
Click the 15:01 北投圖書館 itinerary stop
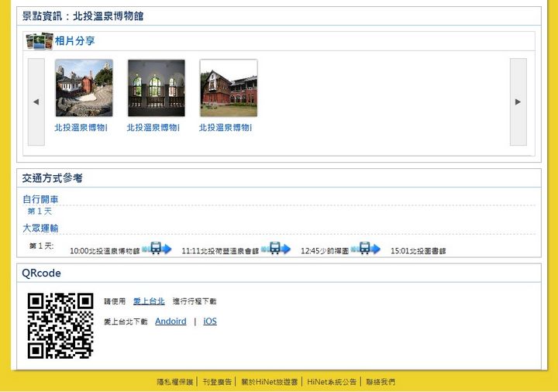pos(418,251)
